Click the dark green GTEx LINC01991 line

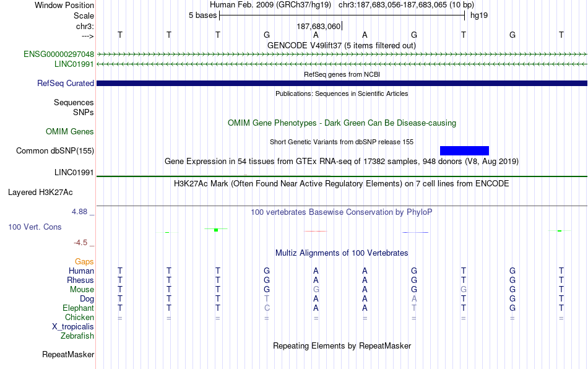(x=342, y=176)
